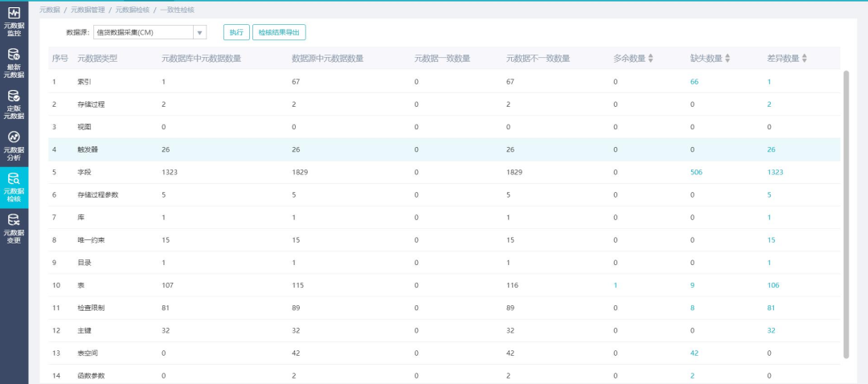This screenshot has width=868, height=384.
Task: Open missing count 506 for 字段
Action: 696,172
